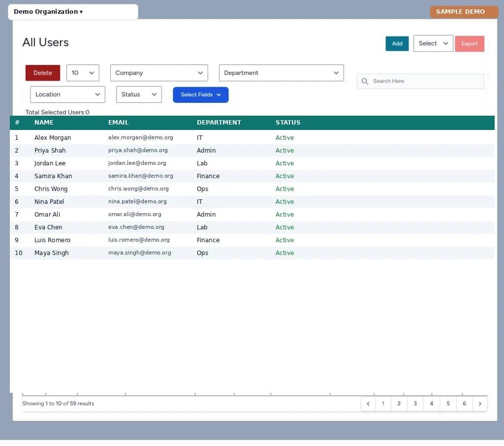Viewport: 504px width, 446px height.
Task: Click the Lab department of Eva Chen
Action: click(x=202, y=227)
